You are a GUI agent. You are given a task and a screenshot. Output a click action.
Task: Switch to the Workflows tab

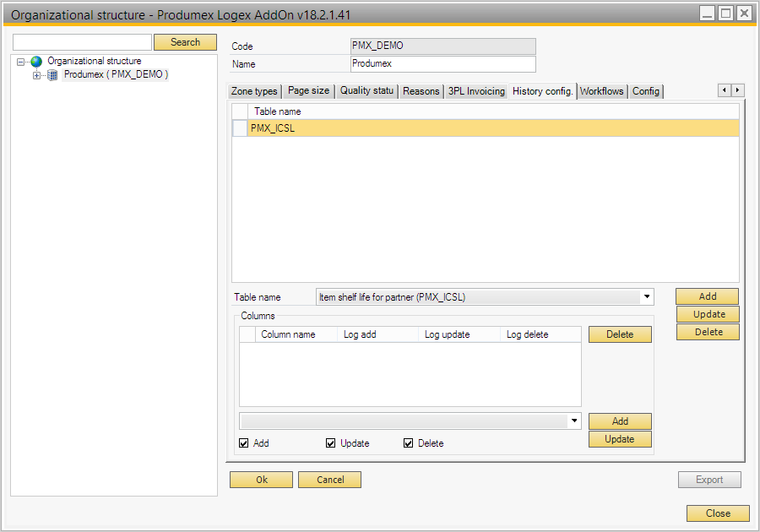601,91
